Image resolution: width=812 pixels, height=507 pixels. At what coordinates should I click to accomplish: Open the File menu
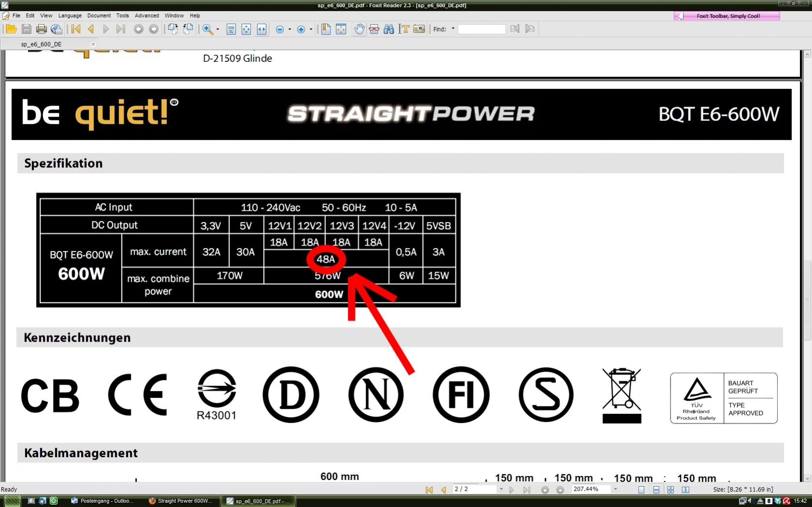coord(16,15)
